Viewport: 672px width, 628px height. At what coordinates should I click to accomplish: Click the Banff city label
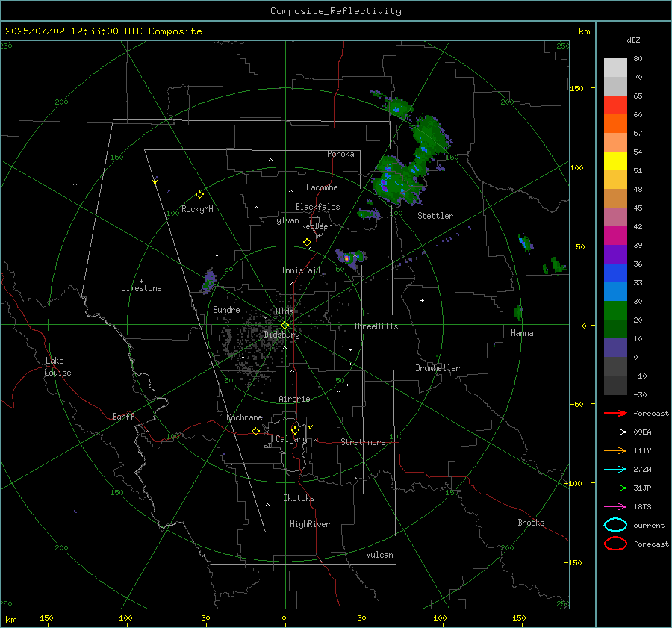tap(123, 416)
